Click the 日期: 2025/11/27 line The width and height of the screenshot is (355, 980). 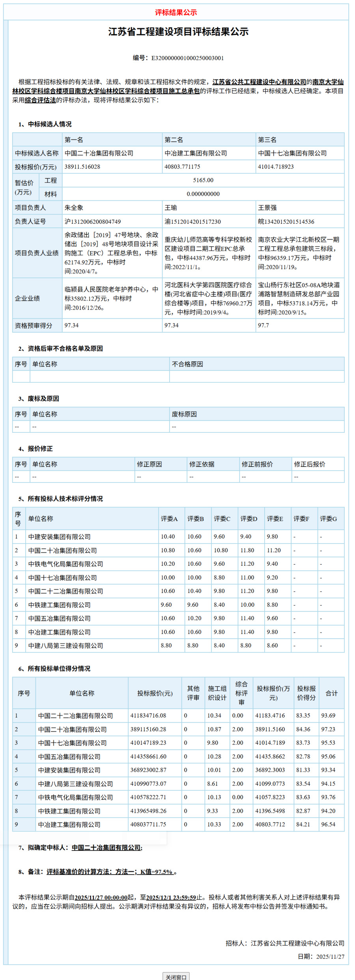(321, 957)
